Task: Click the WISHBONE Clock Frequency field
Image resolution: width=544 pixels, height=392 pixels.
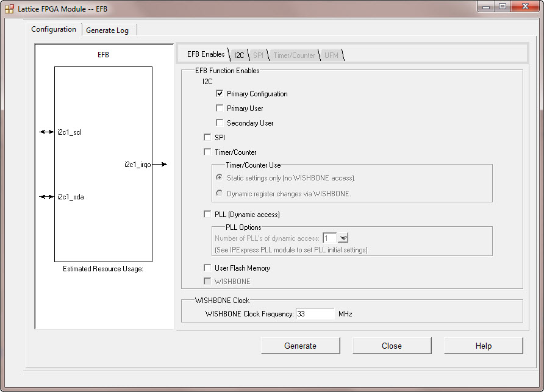Action: tap(315, 313)
